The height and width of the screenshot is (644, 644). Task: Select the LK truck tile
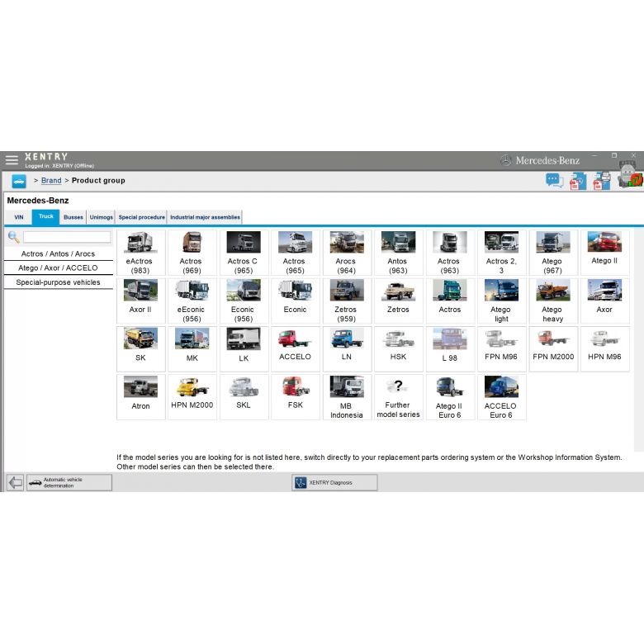[244, 349]
